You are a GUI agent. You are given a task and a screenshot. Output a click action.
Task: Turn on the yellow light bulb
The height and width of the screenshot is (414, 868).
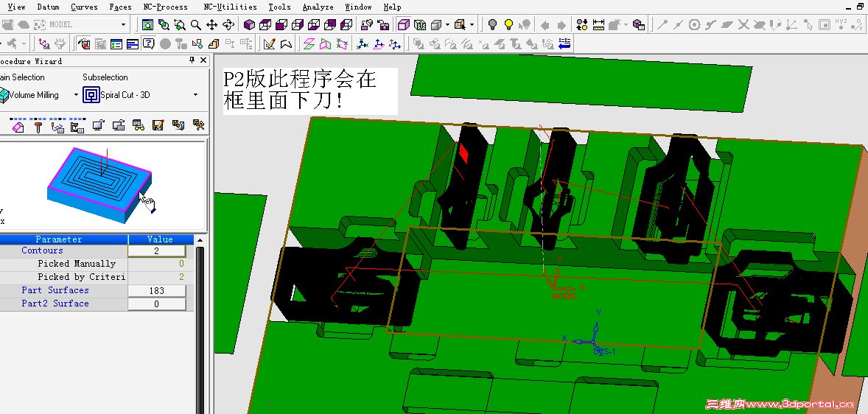click(508, 25)
